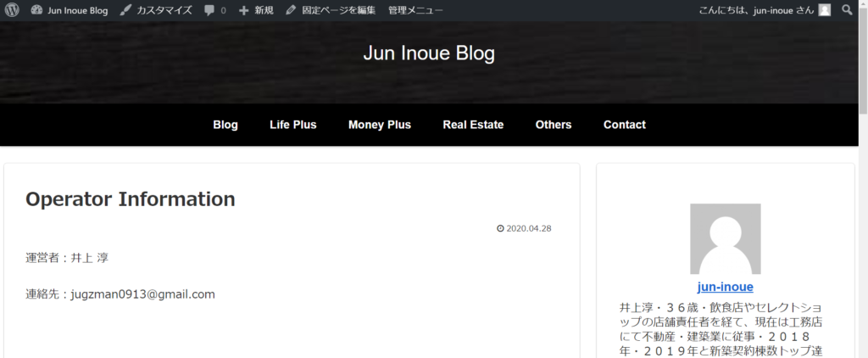
Task: Click the Operator Information heading
Action: point(131,199)
